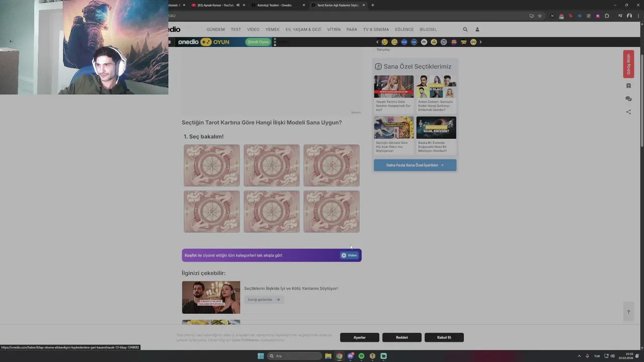Open the user profile icon in navbar
Screen dimensions: 644x362
[x=477, y=30]
